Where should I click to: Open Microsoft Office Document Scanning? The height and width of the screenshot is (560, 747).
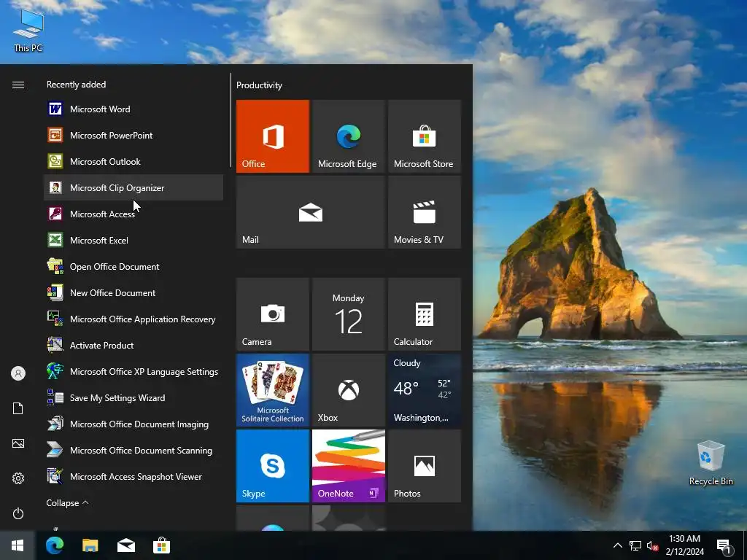(133, 450)
